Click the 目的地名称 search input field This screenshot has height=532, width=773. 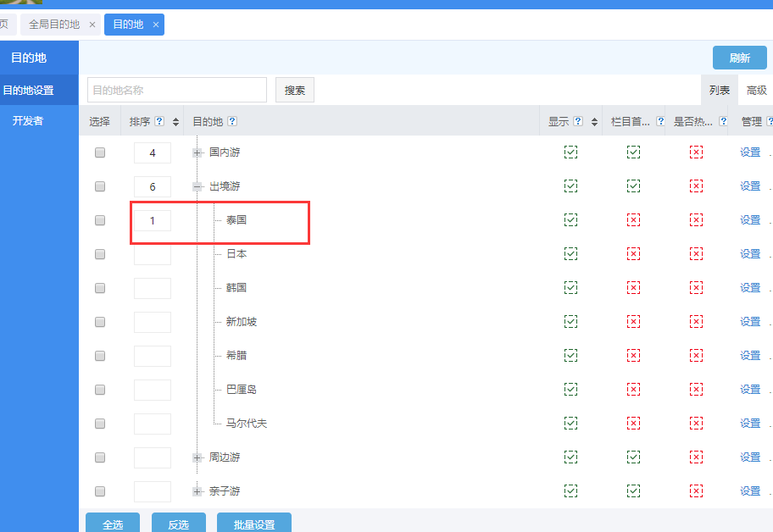(176, 90)
